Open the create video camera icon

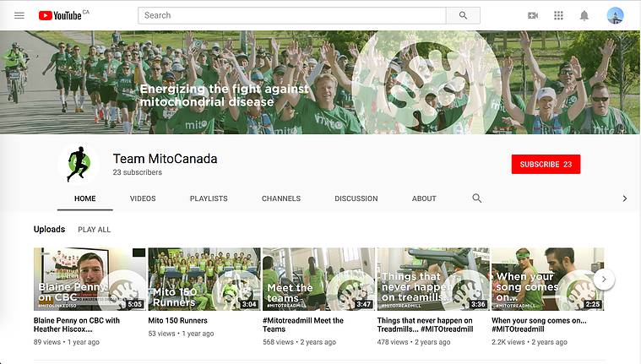pyautogui.click(x=533, y=15)
